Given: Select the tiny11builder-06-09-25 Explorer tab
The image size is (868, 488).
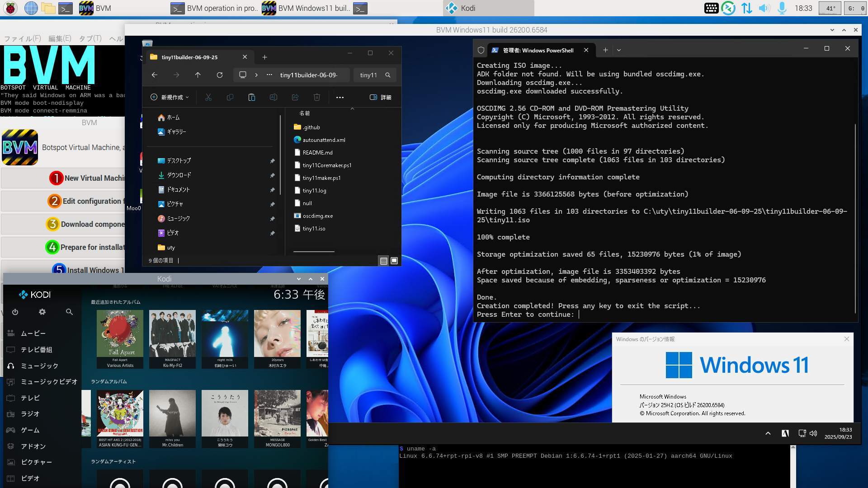Looking at the screenshot, I should (x=190, y=57).
